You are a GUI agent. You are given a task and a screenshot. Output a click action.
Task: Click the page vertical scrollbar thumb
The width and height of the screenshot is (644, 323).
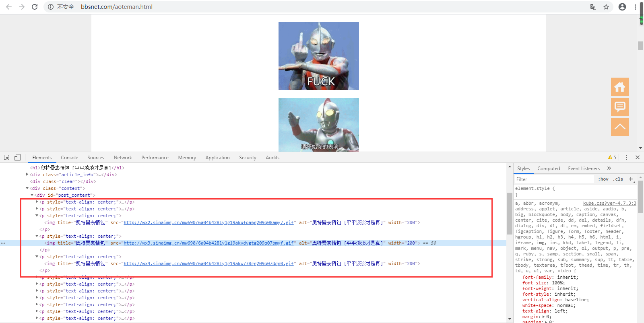[640, 45]
